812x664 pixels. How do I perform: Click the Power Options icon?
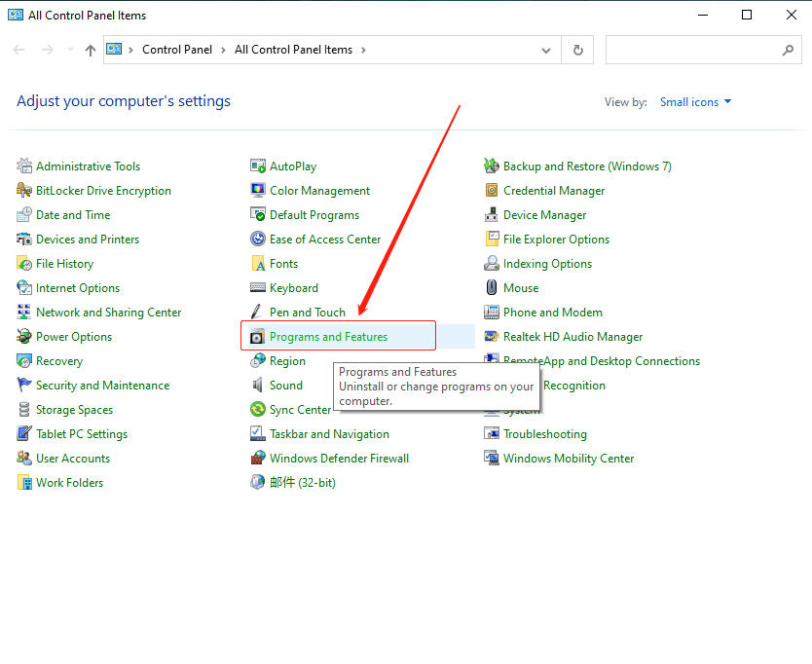point(23,336)
